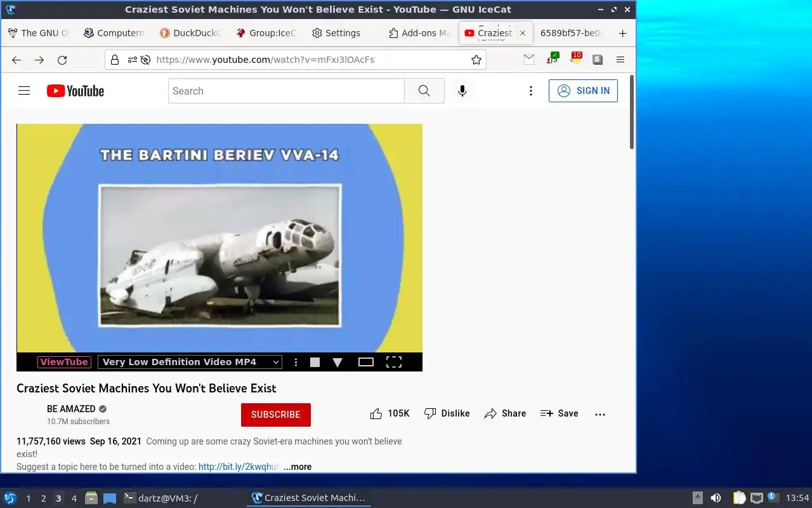Click the page vertical scrollbar thumb
Screen dimensions: 812x508
pos(632,112)
